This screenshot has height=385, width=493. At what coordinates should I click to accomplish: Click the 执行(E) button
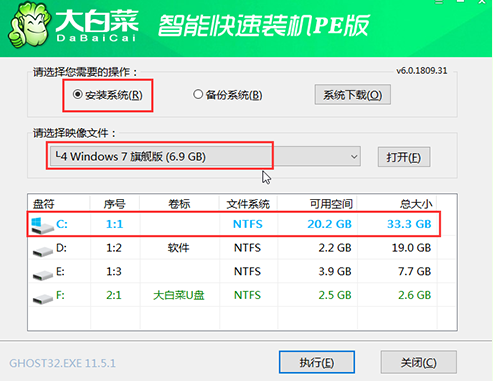317,362
